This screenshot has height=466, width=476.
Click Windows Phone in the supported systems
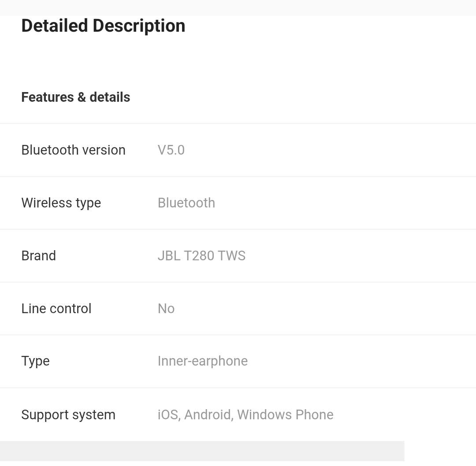click(285, 414)
